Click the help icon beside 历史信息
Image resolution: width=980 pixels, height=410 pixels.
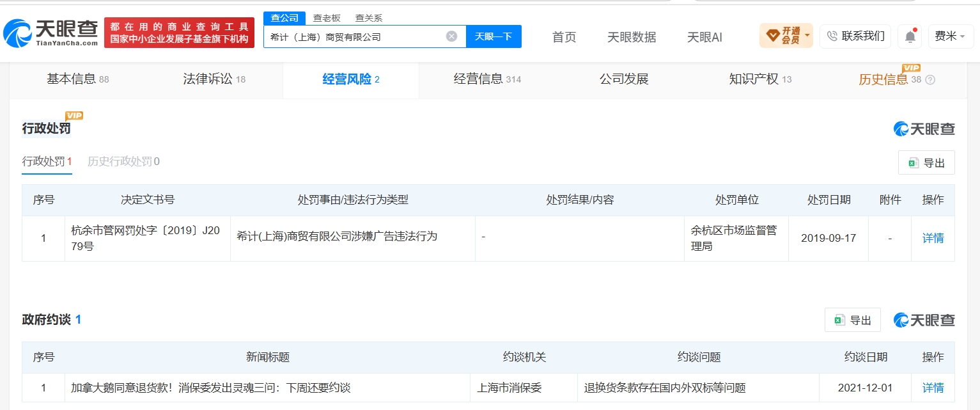point(930,80)
